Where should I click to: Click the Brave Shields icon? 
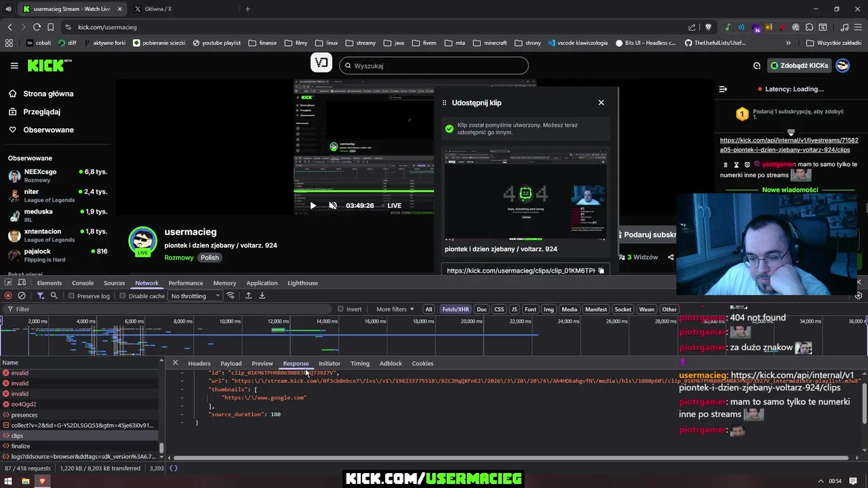(x=708, y=27)
